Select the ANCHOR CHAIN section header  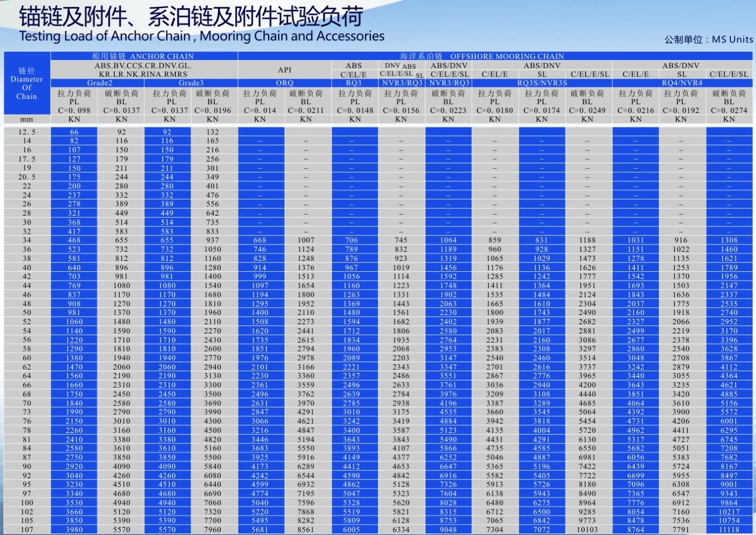pos(143,56)
